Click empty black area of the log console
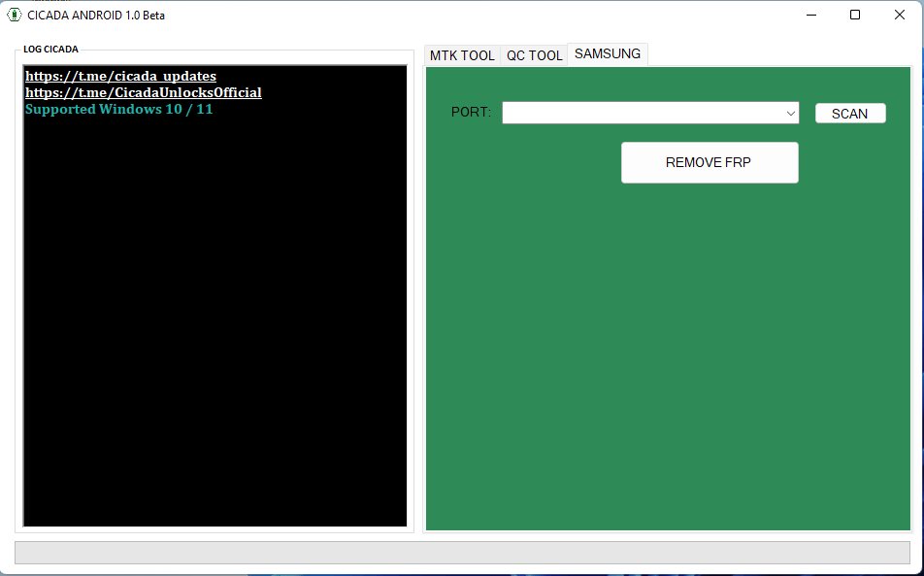This screenshot has height=576, width=924. tap(214, 340)
